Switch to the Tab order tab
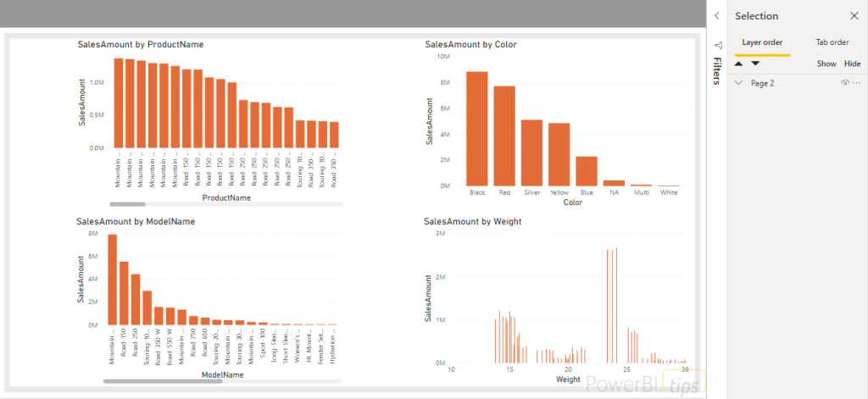868x399 pixels. (832, 42)
